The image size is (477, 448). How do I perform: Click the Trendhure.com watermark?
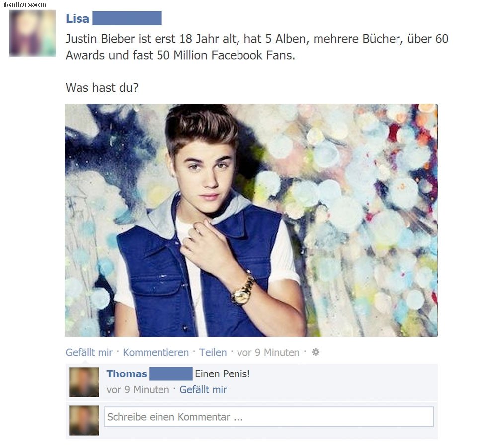24,4
